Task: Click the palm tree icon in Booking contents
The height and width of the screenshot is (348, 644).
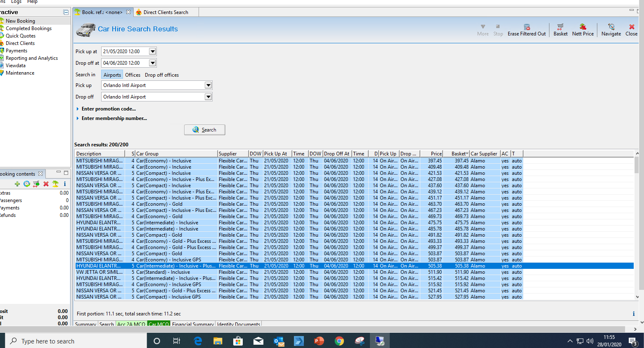Action: 55,184
